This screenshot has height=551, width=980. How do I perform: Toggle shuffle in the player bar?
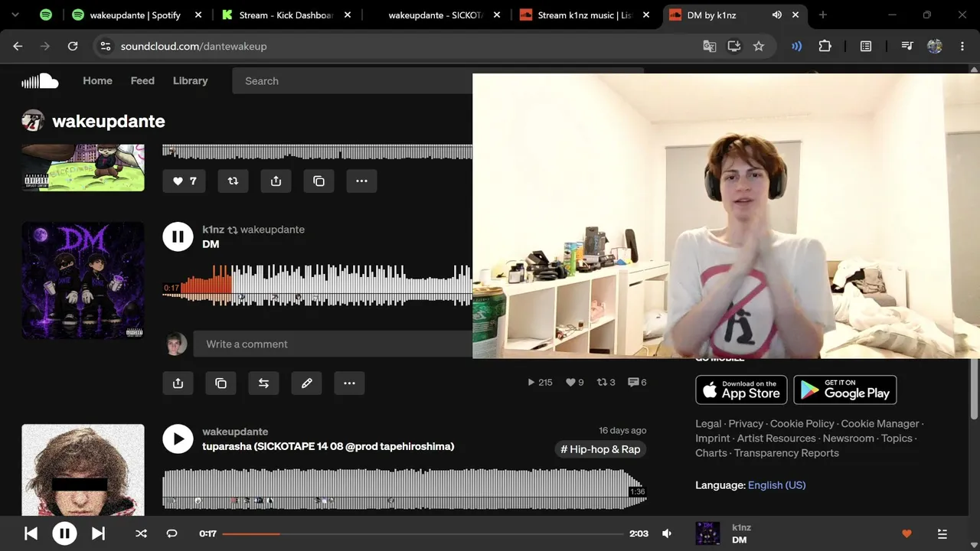(141, 533)
